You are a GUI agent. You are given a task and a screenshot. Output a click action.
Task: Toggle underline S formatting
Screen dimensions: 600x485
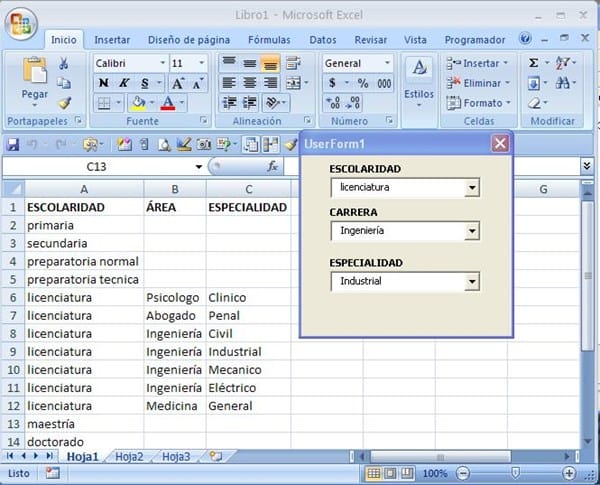click(145, 83)
